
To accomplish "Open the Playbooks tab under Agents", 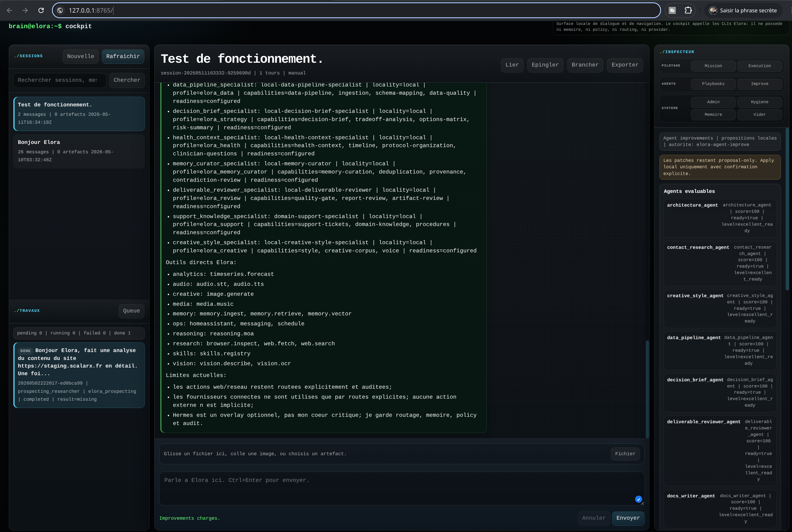I will pyautogui.click(x=713, y=84).
